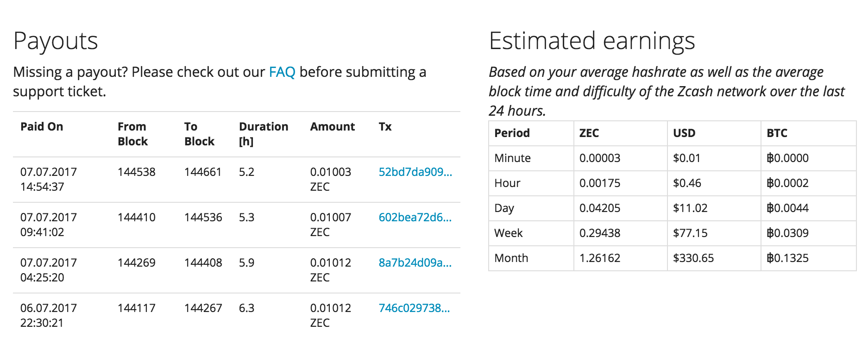This screenshot has height=337, width=868.
Task: Click the From Block column header
Action: (x=132, y=134)
